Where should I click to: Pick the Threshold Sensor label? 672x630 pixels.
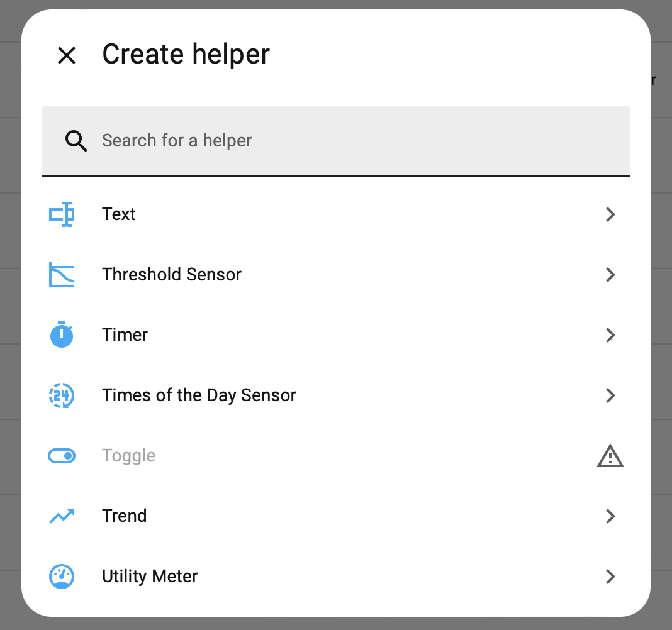point(172,275)
